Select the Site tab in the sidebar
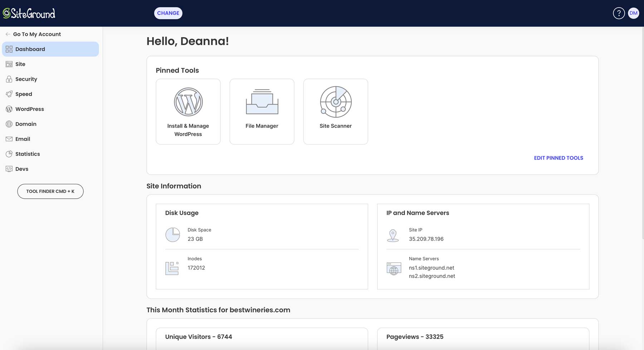644x350 pixels. point(20,64)
